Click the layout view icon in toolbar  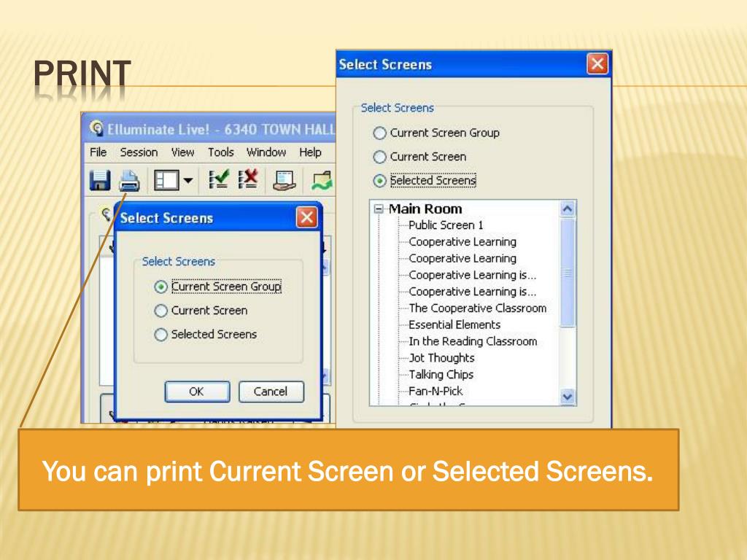(x=166, y=181)
